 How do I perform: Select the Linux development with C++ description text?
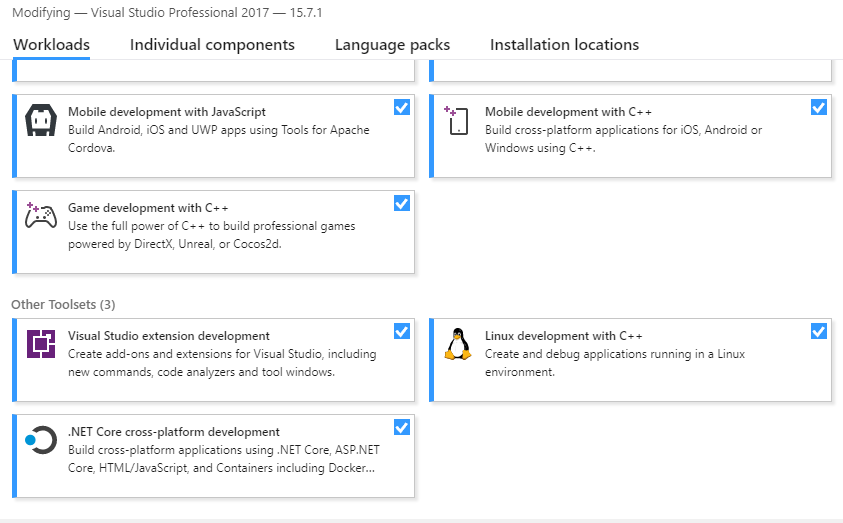pyautogui.click(x=615, y=363)
